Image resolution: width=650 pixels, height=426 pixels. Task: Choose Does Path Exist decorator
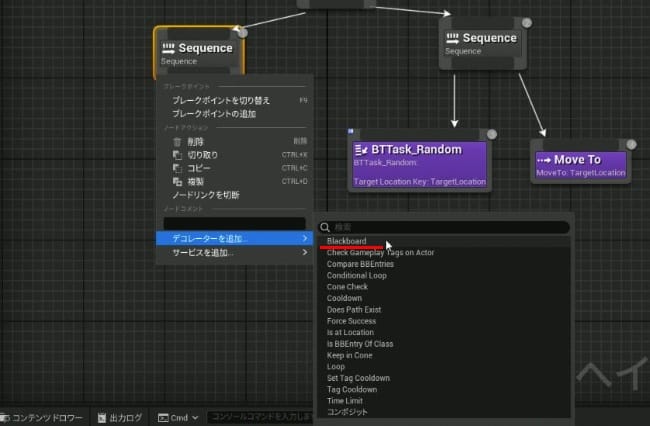pos(354,310)
